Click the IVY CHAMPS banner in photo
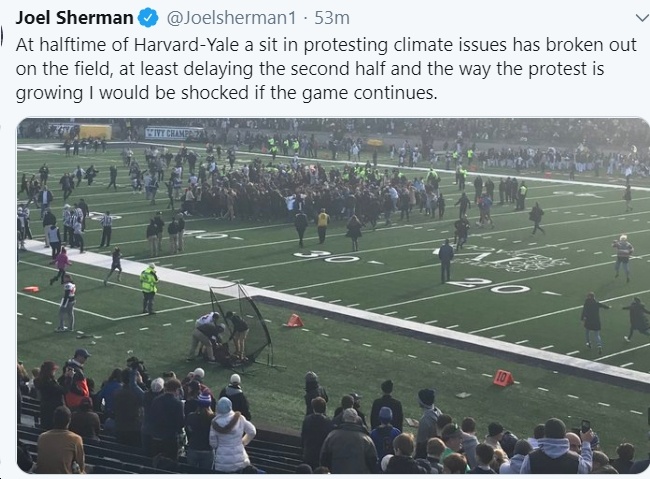 point(175,133)
